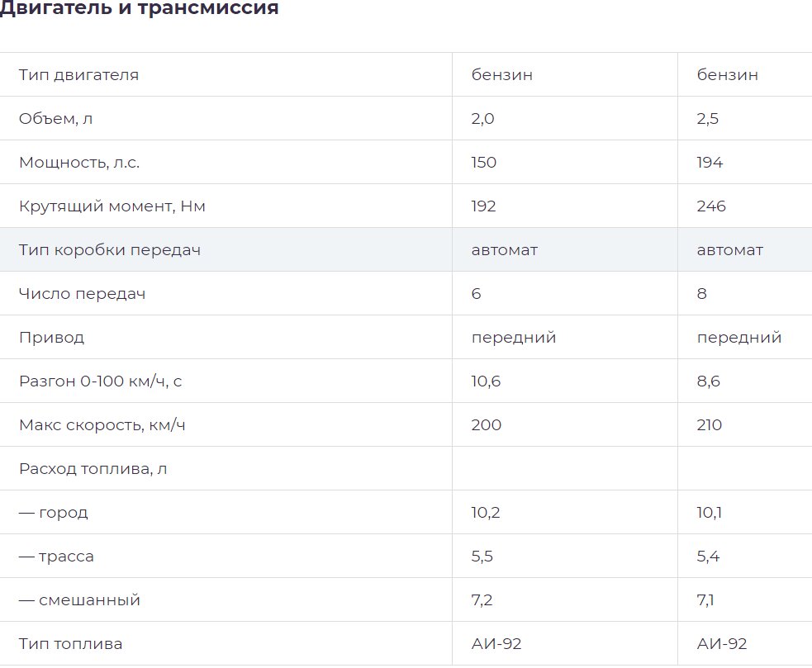
Task: Click the 'Двигатель и трансмиссия' heading
Action: (139, 7)
